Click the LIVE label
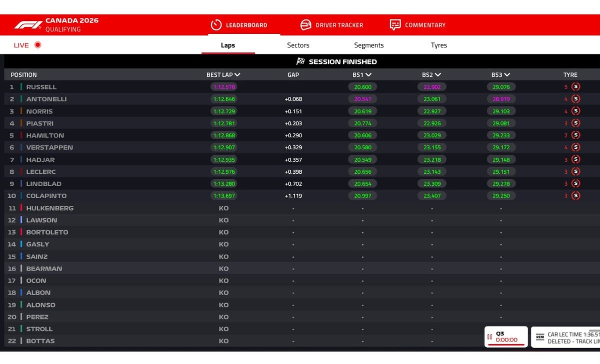Screen dimensions: 600x364 (21, 45)
